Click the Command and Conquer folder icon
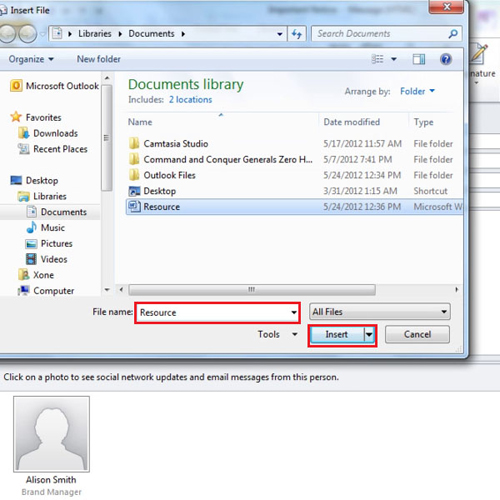 coord(134,159)
